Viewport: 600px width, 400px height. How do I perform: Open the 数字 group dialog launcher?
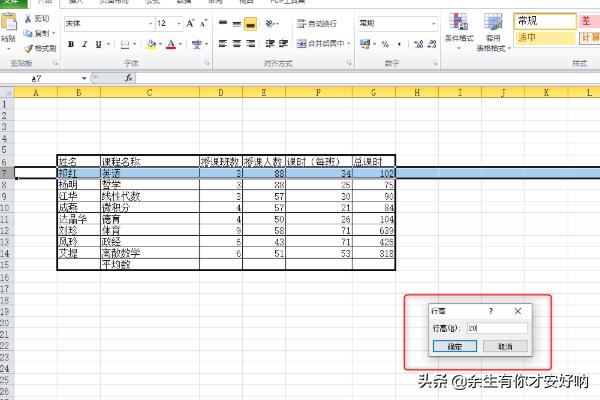coord(435,63)
